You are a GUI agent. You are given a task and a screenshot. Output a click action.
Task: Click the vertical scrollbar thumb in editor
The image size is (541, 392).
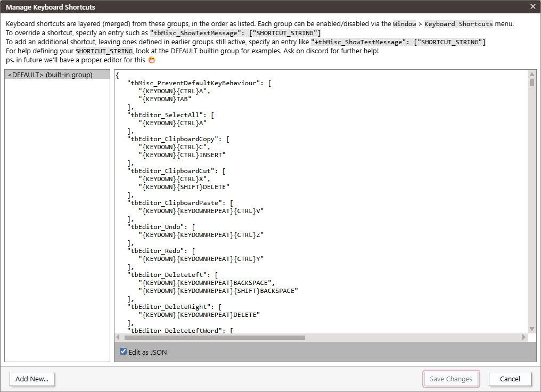pos(531,83)
